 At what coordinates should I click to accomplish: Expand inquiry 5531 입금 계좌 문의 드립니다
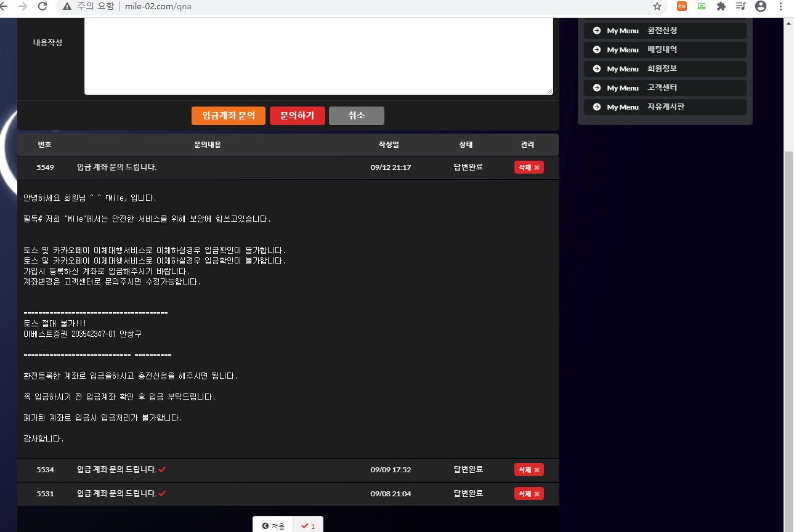288,494
